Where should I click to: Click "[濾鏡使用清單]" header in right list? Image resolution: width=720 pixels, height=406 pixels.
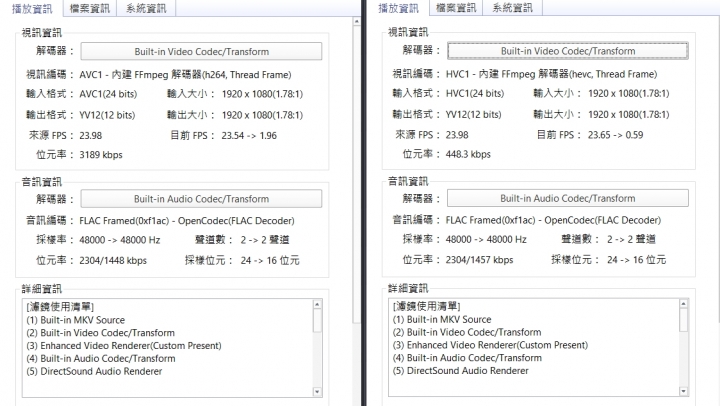[x=427, y=306]
